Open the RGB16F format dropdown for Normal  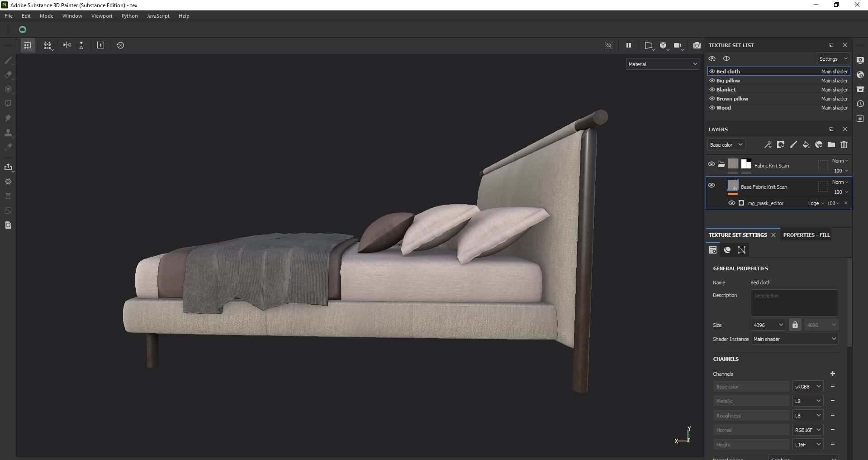click(x=807, y=430)
